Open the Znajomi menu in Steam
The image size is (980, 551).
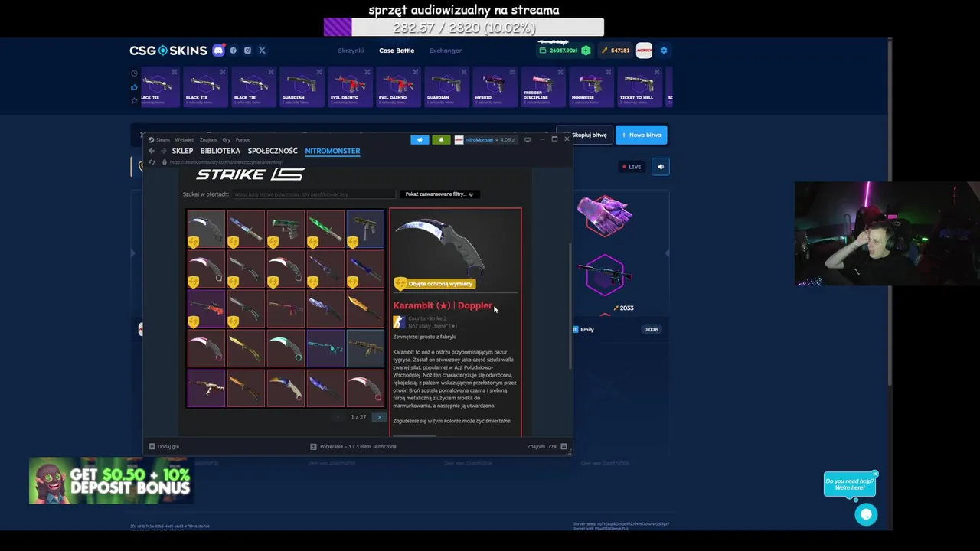(208, 140)
